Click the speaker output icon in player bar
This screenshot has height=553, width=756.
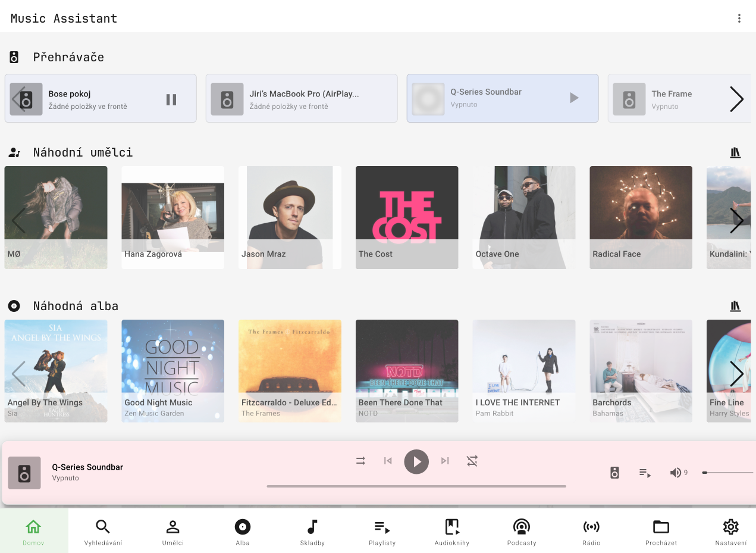tap(614, 472)
